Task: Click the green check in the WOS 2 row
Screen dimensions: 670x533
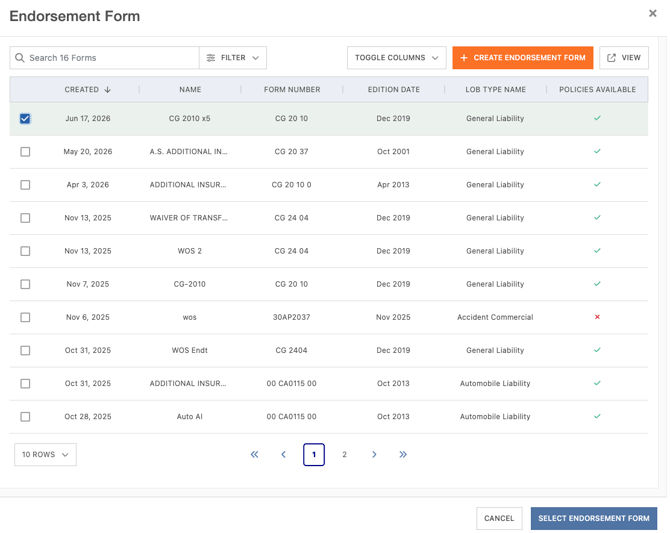Action: 597,250
